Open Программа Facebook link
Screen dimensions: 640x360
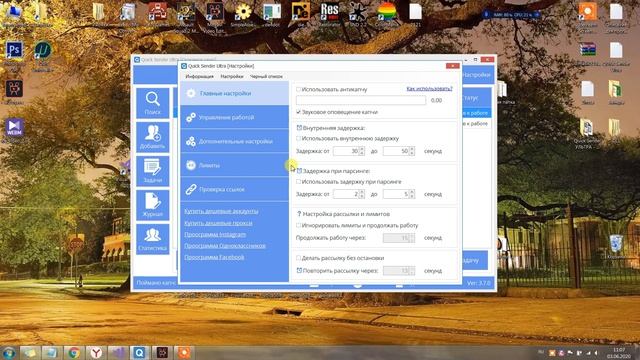pyautogui.click(x=214, y=257)
